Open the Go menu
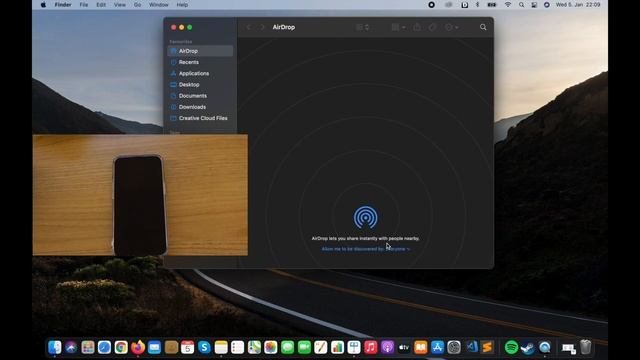 (137, 5)
